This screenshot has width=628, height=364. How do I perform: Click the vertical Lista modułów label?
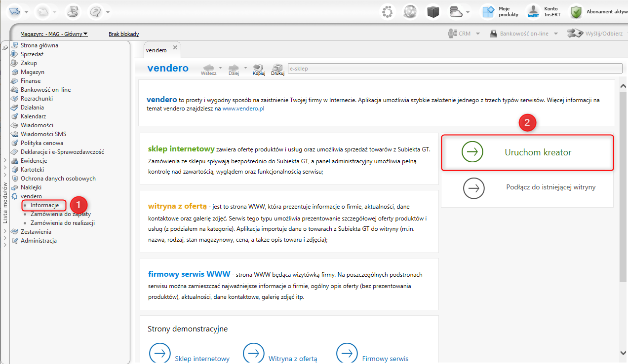(x=5, y=203)
